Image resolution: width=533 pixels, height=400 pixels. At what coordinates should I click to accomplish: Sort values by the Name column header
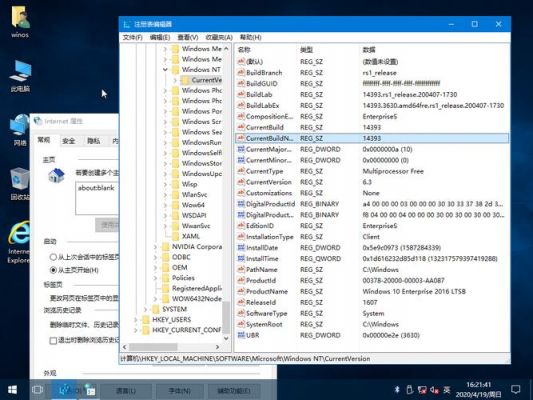(x=266, y=50)
